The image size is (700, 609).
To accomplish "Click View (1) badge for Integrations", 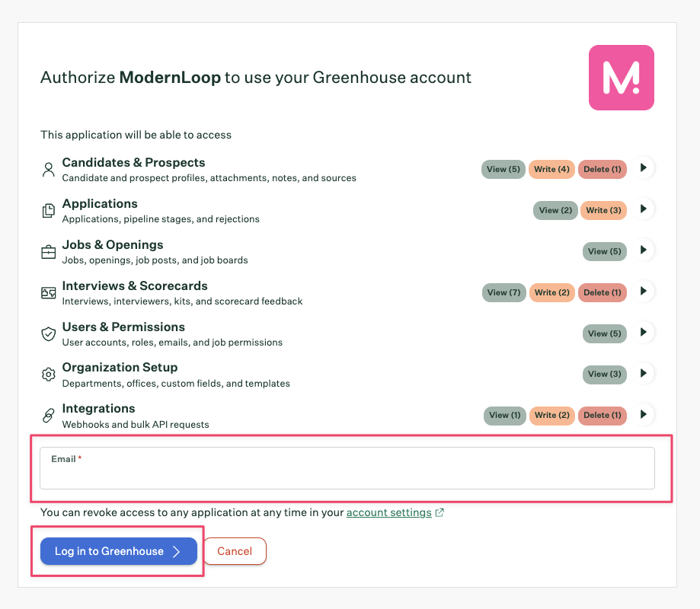I will pyautogui.click(x=504, y=416).
